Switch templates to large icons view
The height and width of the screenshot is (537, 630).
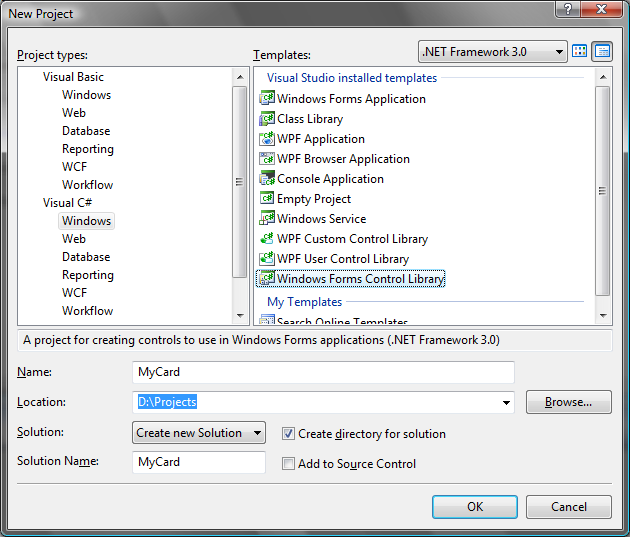point(579,51)
